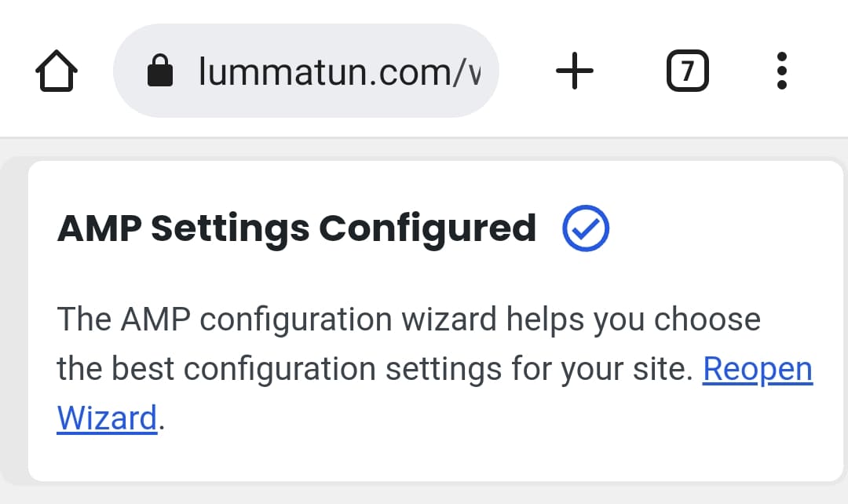Switch tabs using the tab counter button
Screen dimensions: 848x504
687,70
